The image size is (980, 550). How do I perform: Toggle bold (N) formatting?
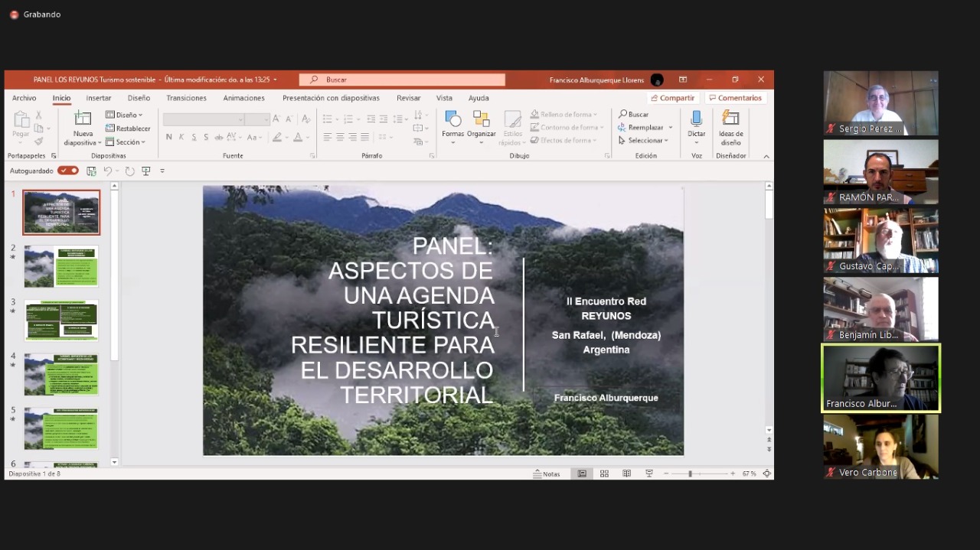pyautogui.click(x=169, y=137)
